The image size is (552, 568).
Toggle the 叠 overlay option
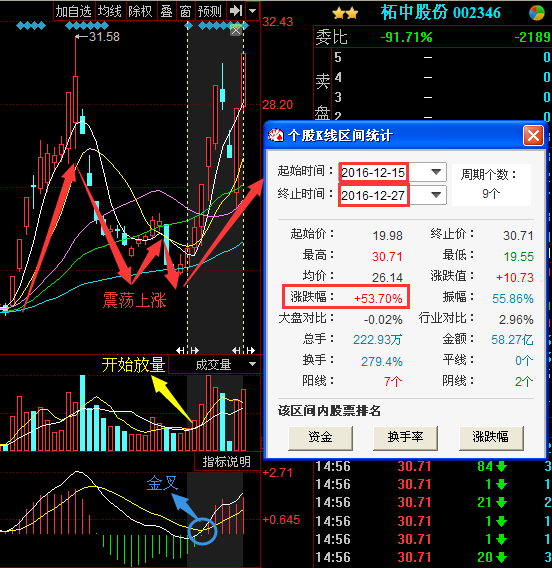[167, 11]
